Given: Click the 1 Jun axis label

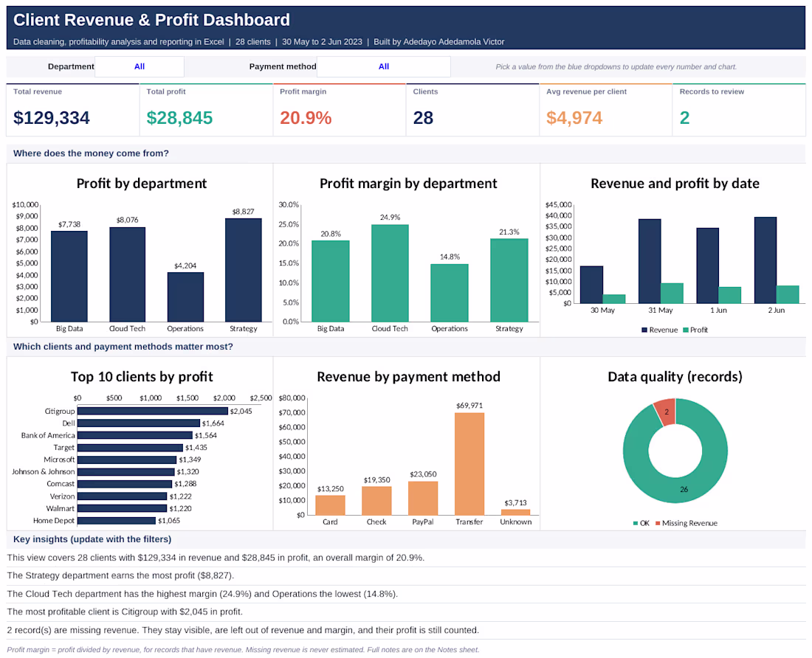Looking at the screenshot, I should pyautogui.click(x=718, y=311).
